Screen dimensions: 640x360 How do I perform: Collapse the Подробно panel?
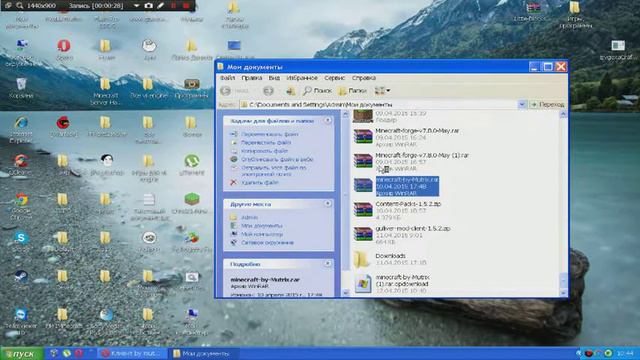click(328, 264)
